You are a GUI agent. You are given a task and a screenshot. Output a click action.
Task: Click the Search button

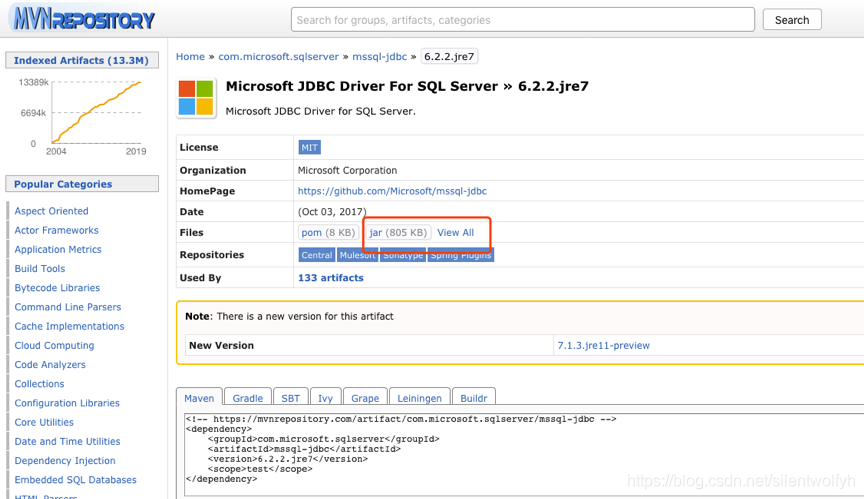coord(792,20)
